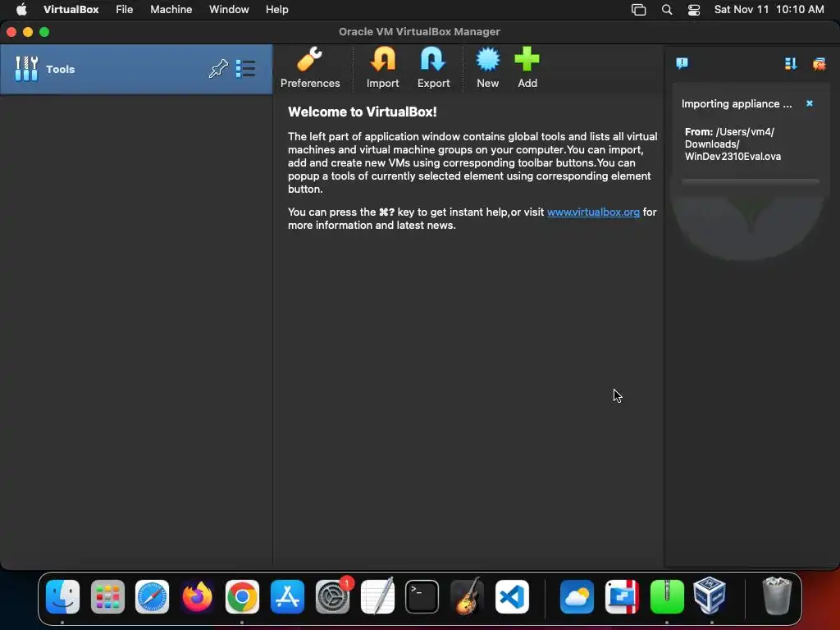This screenshot has width=840, height=630.
Task: Click the Welcome to VirtualBox! heading
Action: pos(362,112)
